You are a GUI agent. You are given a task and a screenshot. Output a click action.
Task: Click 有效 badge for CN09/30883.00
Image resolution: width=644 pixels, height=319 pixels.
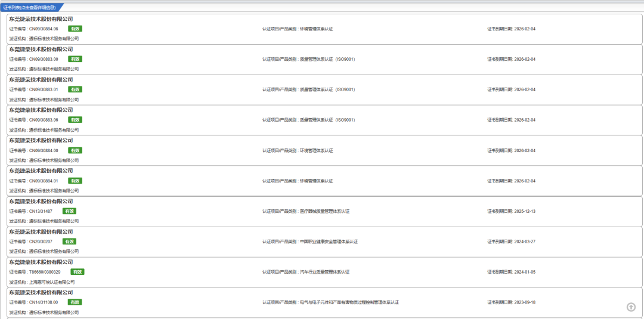[x=75, y=59]
